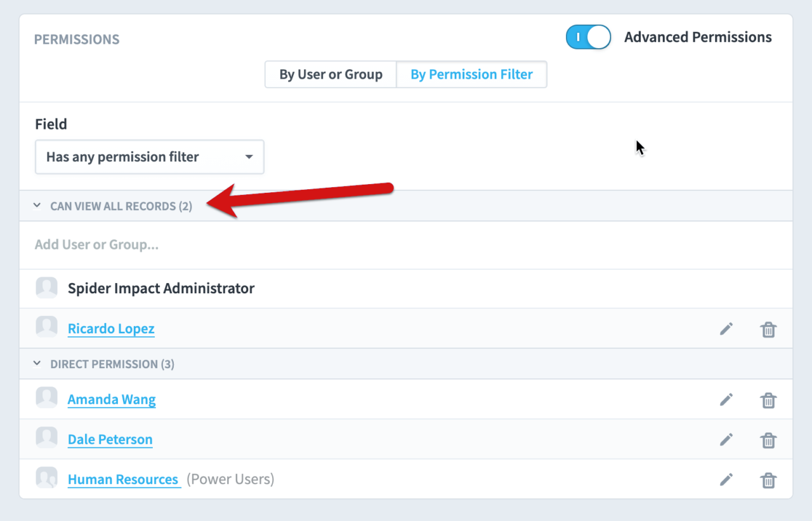Screen dimensions: 812x521
Task: Open Ricardo Lopez's profile link
Action: (111, 329)
